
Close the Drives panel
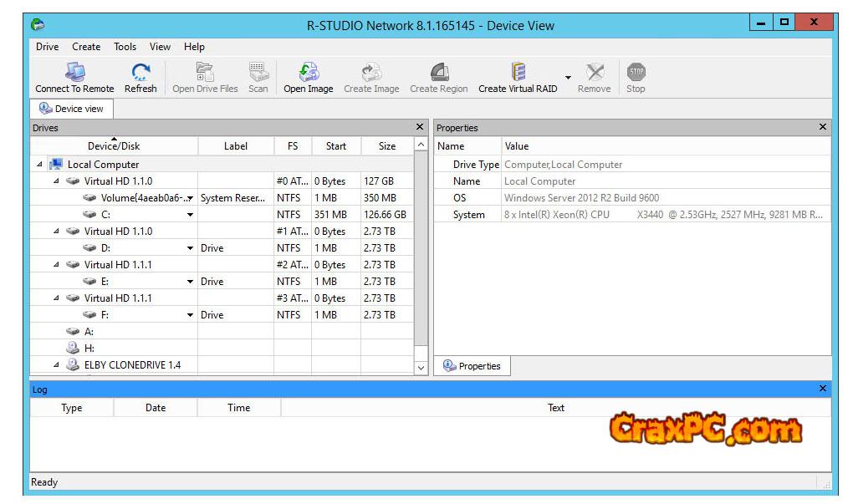click(x=420, y=127)
